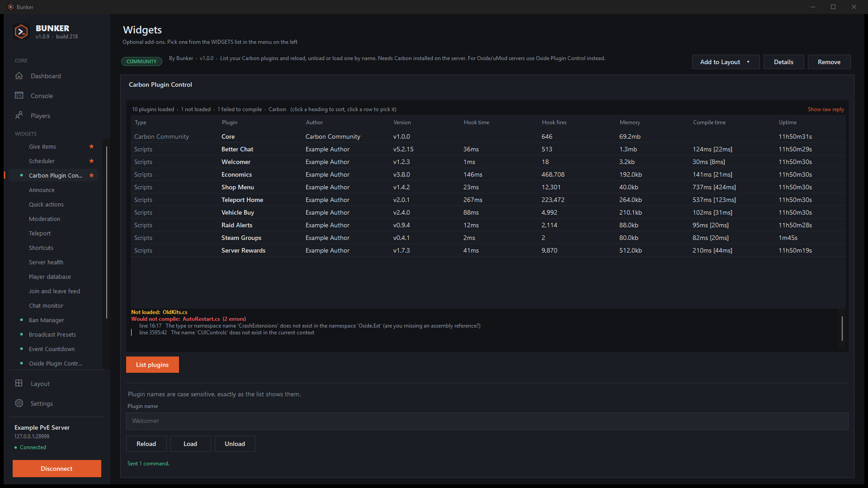The height and width of the screenshot is (488, 868).
Task: Click the Not loaded OldKits.cs line
Action: 159,312
